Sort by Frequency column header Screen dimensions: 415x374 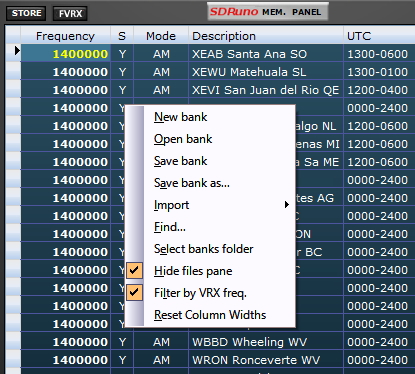[65, 36]
